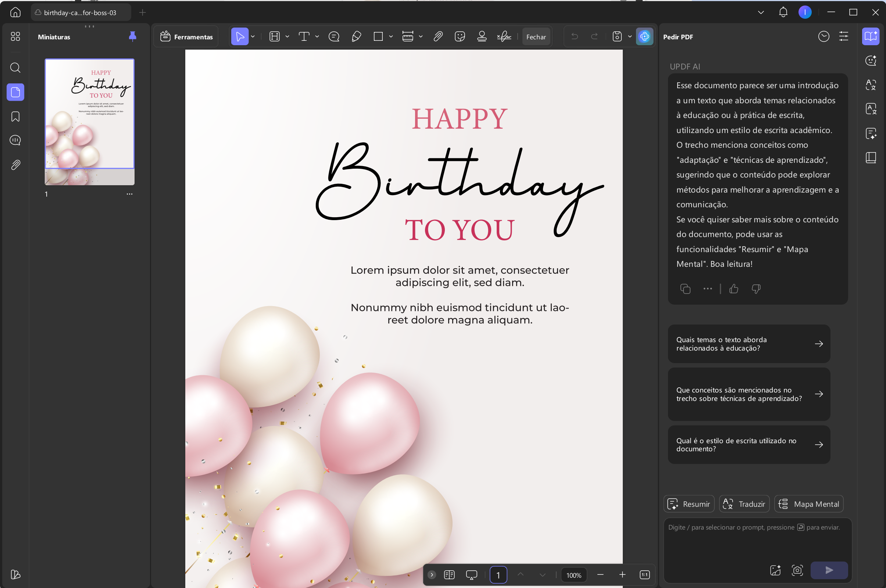The height and width of the screenshot is (588, 886).
Task: Choose the pencil drawing tool
Action: tap(356, 36)
